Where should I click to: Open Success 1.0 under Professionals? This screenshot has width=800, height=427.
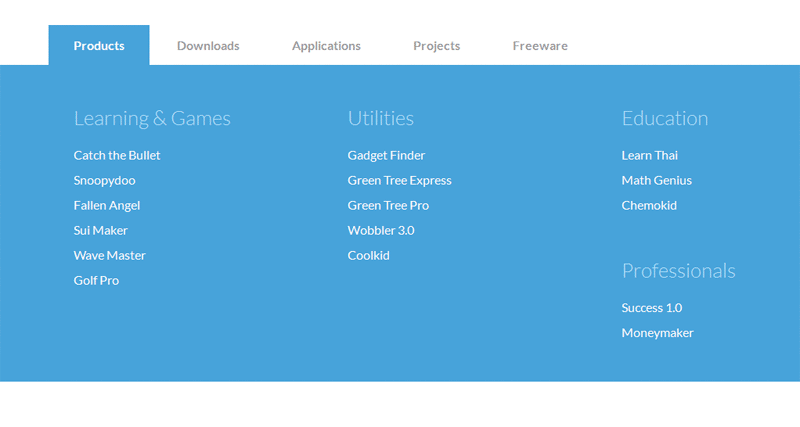coord(652,308)
